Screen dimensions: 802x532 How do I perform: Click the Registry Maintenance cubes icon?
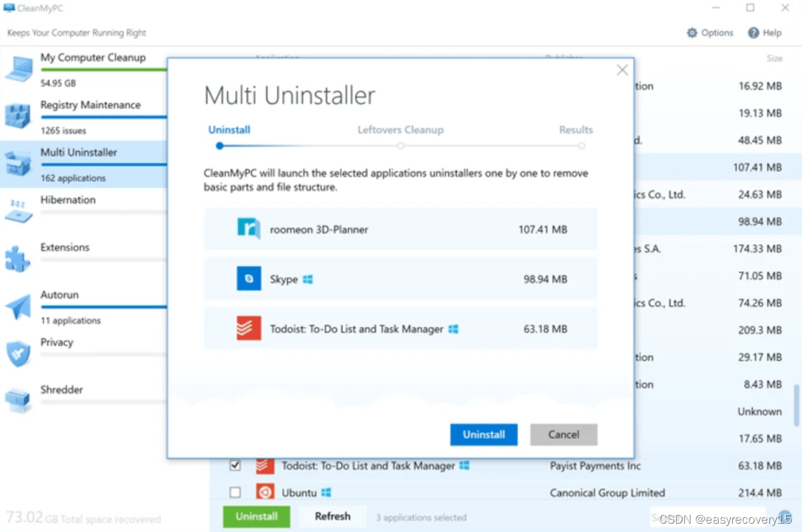(18, 116)
